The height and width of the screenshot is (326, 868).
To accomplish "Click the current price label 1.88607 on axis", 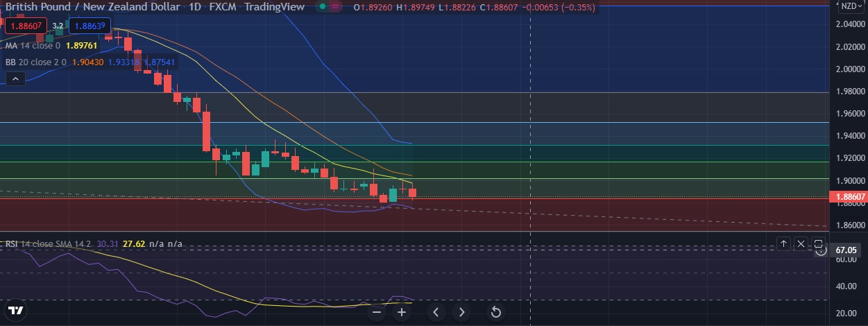I will (848, 197).
